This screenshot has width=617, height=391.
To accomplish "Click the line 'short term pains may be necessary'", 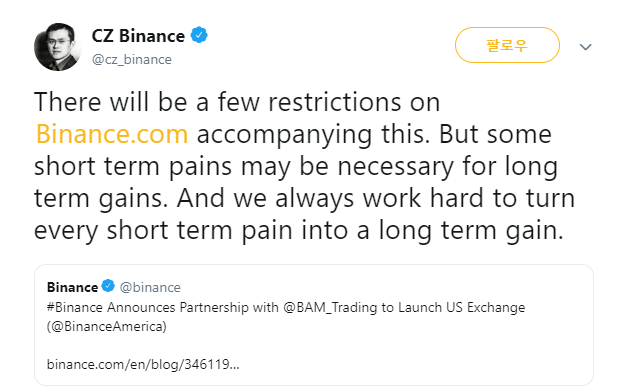I will 244,166.
